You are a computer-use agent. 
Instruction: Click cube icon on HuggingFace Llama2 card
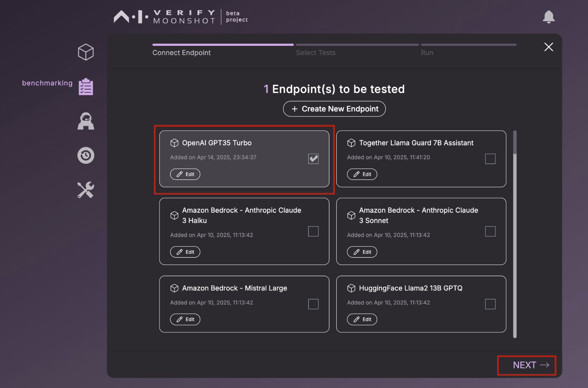(x=351, y=288)
